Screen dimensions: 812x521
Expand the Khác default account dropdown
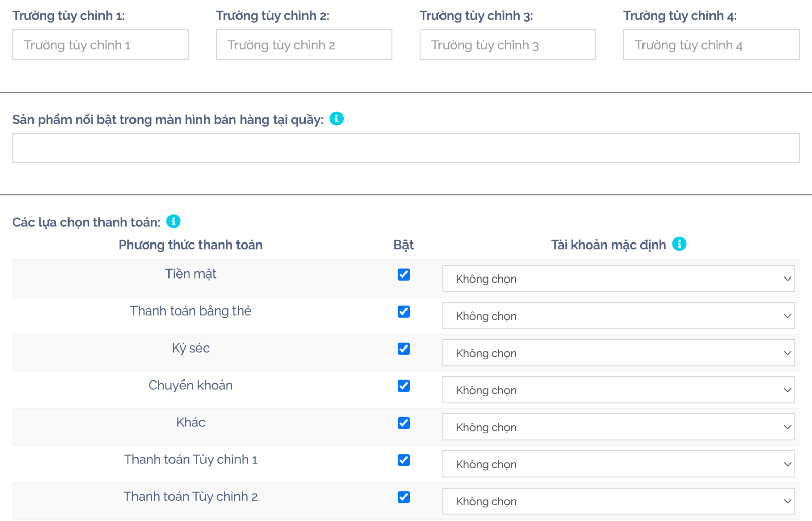coord(618,427)
